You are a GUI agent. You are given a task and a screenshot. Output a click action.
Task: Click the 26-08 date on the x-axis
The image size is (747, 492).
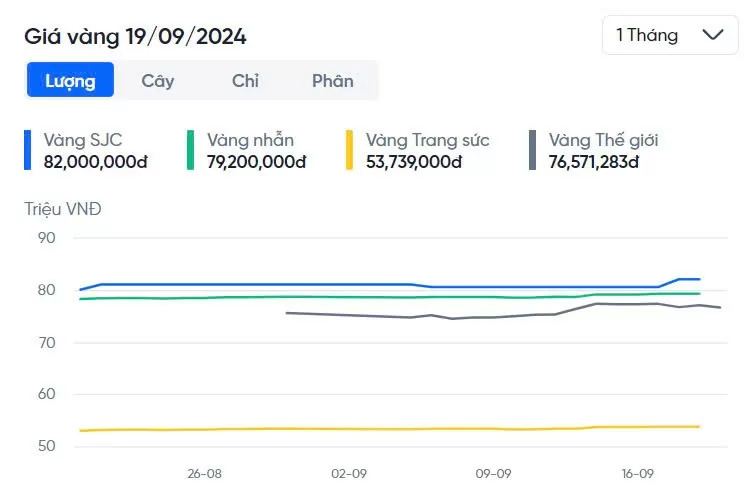click(204, 473)
